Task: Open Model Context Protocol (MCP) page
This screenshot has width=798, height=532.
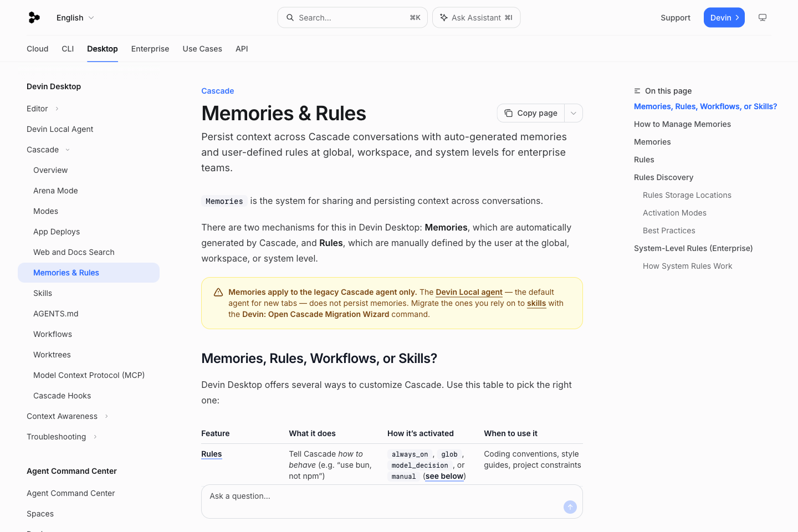Action: (89, 375)
